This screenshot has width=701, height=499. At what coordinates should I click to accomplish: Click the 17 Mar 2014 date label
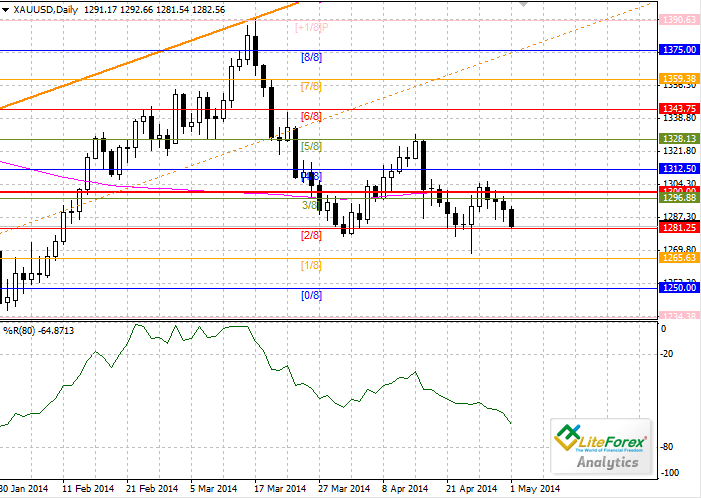pyautogui.click(x=282, y=489)
